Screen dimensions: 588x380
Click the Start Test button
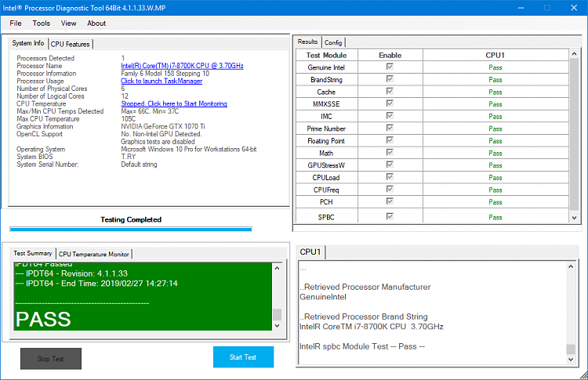(x=243, y=356)
